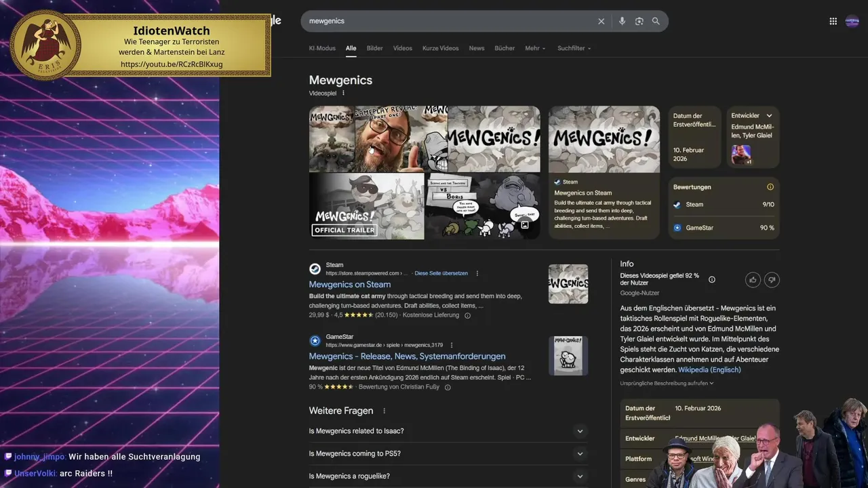868x488 pixels.
Task: Click the Genres row label
Action: click(636, 479)
